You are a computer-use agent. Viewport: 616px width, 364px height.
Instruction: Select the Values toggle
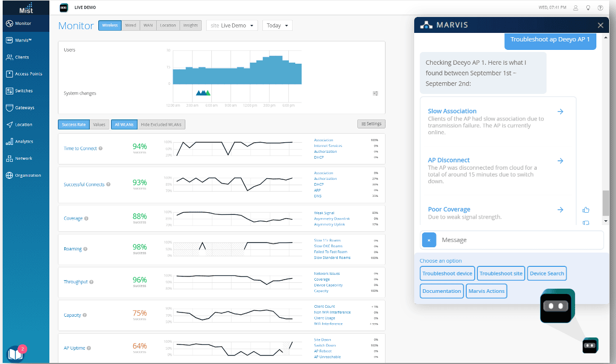[99, 125]
